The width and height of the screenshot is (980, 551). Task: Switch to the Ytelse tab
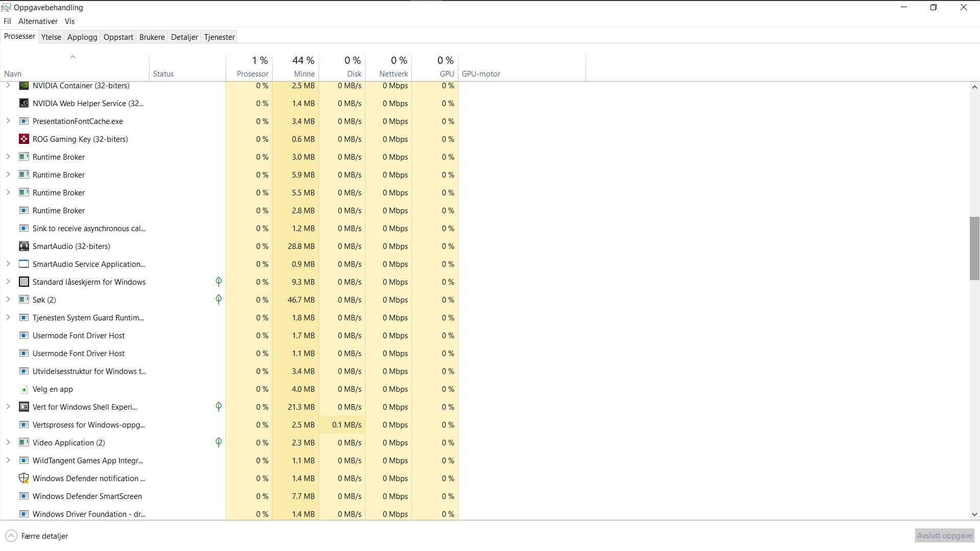tap(51, 37)
